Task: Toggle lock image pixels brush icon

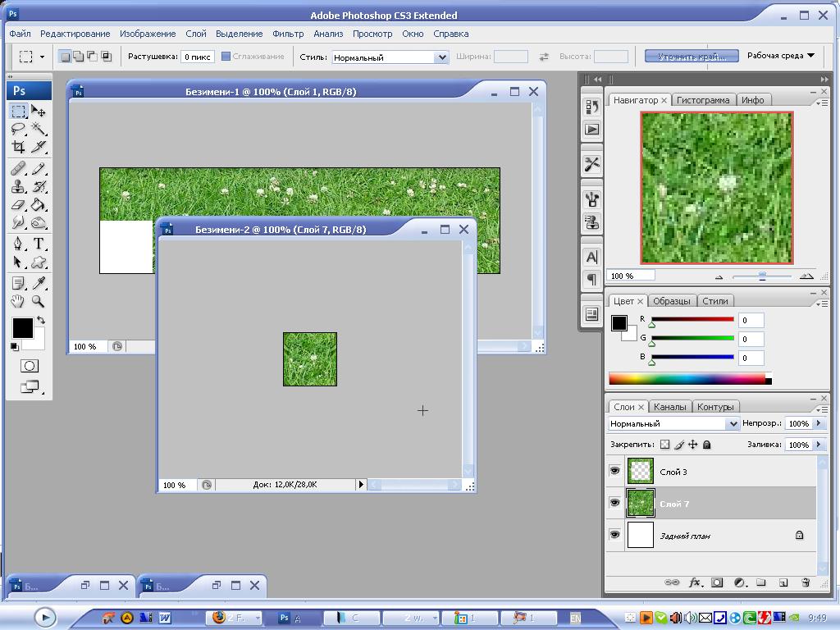Action: (x=679, y=444)
